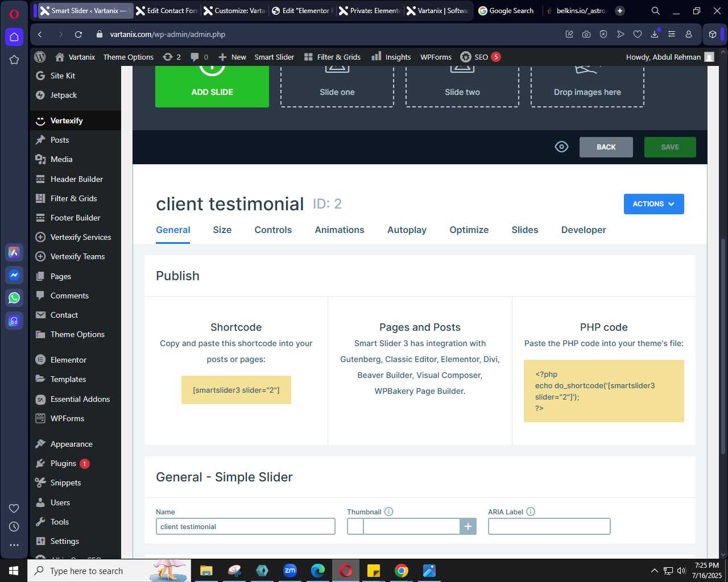This screenshot has width=728, height=582.
Task: Click the updates icon in admin bar
Action: 172,57
